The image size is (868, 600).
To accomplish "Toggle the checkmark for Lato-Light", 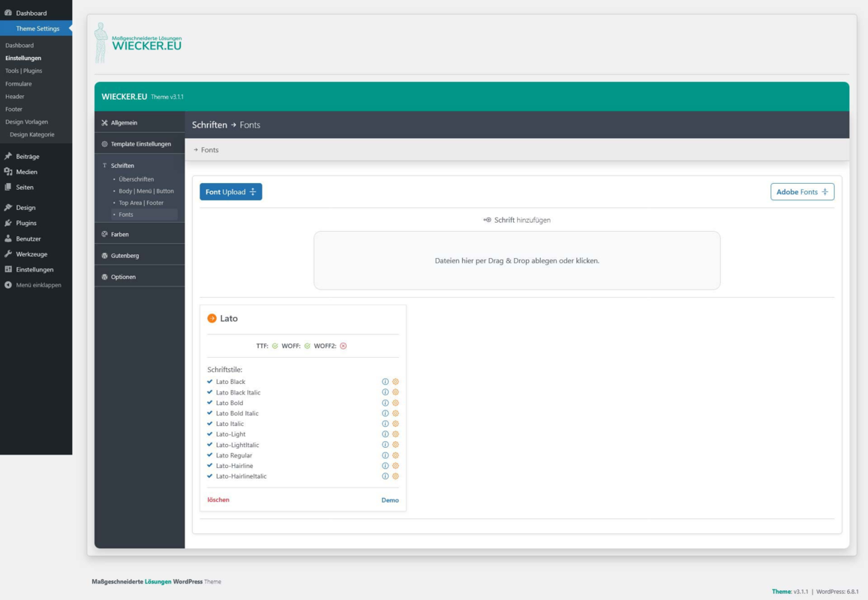I will pyautogui.click(x=210, y=434).
